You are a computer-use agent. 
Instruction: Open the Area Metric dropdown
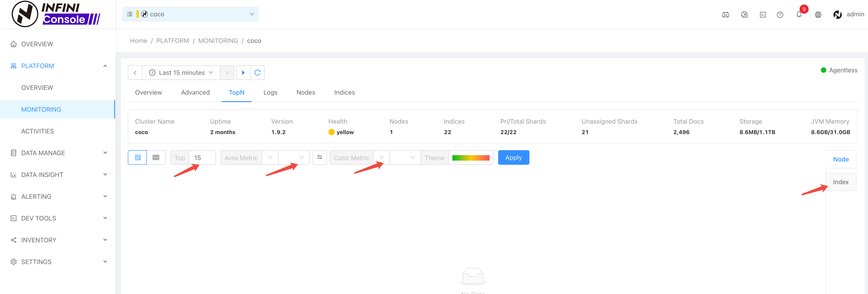(270, 157)
